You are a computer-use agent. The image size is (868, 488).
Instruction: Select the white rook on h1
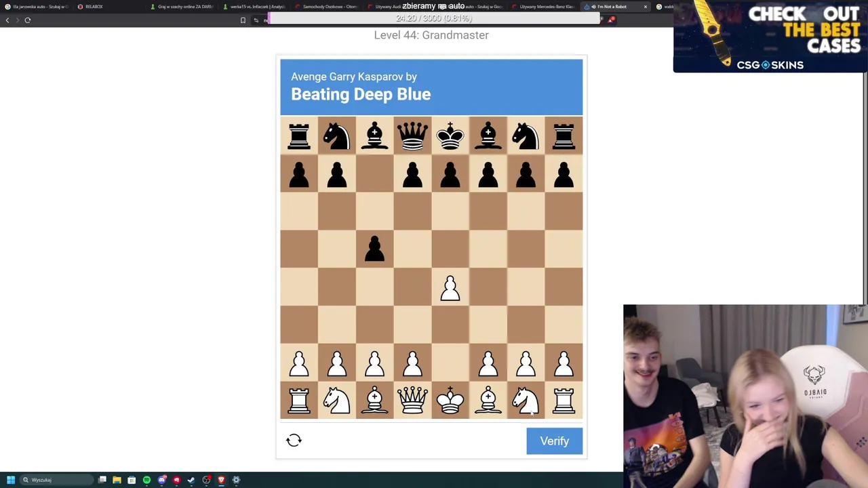click(x=564, y=401)
